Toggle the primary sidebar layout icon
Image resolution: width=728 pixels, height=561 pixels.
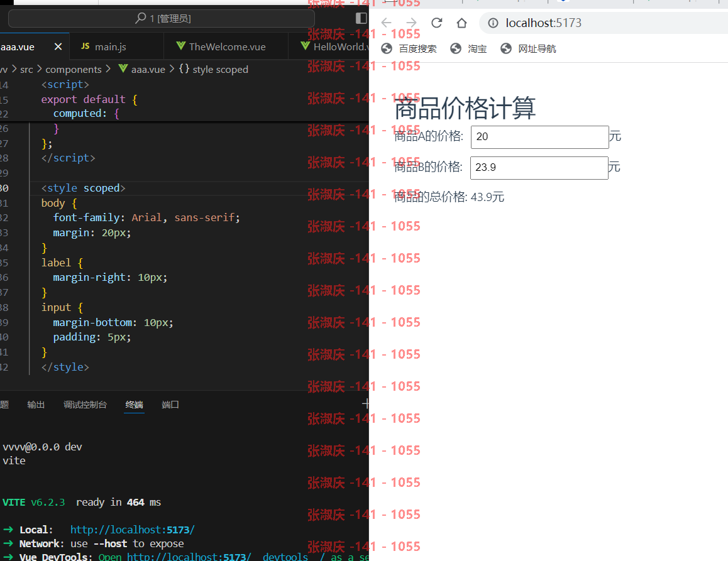tap(361, 18)
